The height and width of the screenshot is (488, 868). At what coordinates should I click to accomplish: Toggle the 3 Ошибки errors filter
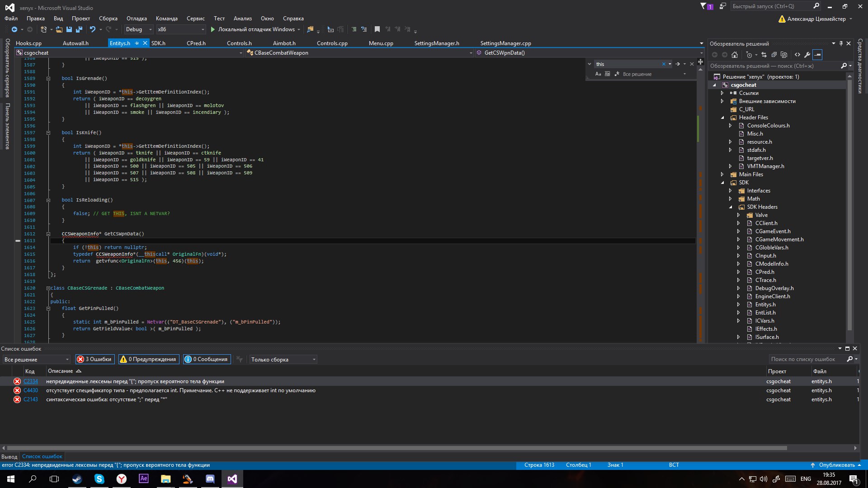(95, 359)
